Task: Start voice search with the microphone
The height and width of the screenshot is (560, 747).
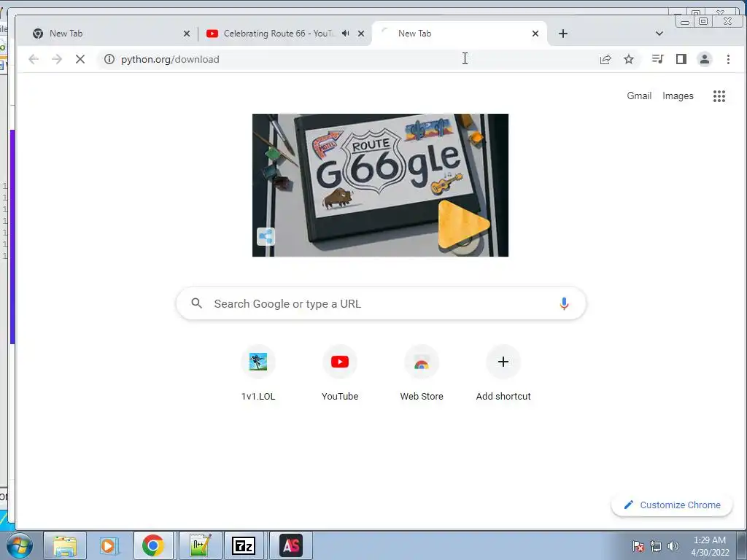Action: (x=564, y=304)
